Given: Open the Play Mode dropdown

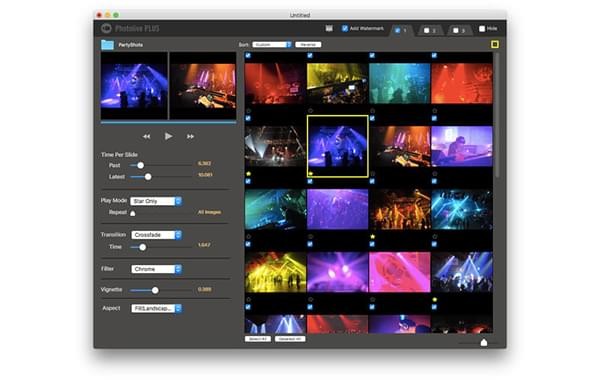Looking at the screenshot, I should tap(156, 201).
